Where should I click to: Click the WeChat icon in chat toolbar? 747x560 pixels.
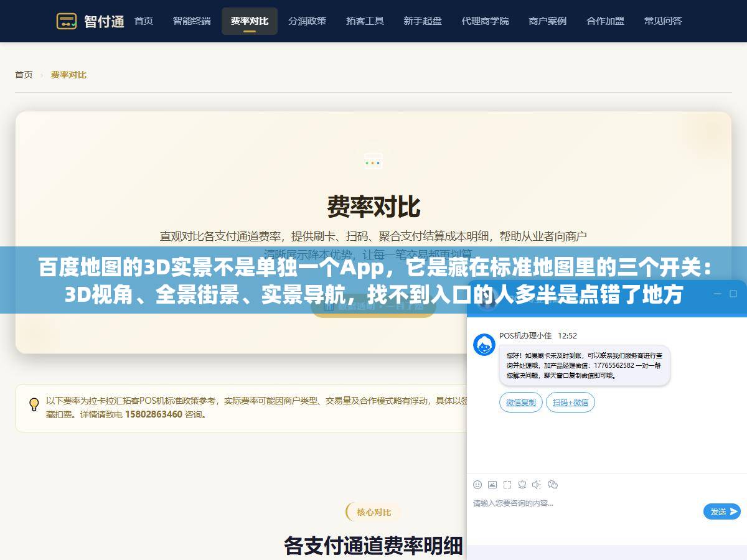(x=552, y=484)
